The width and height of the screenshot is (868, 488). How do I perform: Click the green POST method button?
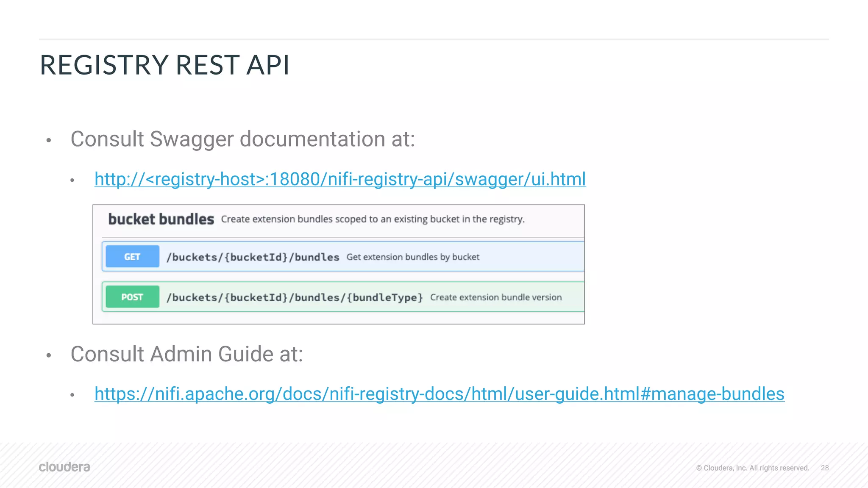132,297
